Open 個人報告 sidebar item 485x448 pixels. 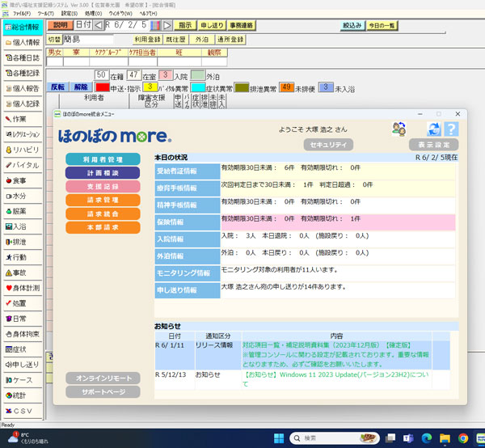(x=23, y=88)
